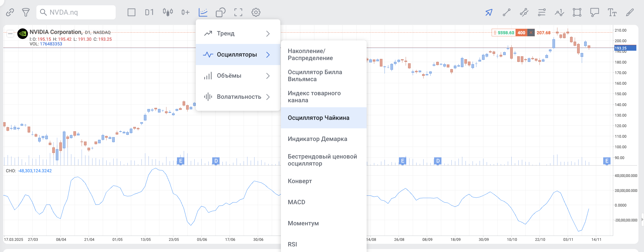Expand chevron next to Объёмы
This screenshot has width=644, height=252.
pos(268,76)
